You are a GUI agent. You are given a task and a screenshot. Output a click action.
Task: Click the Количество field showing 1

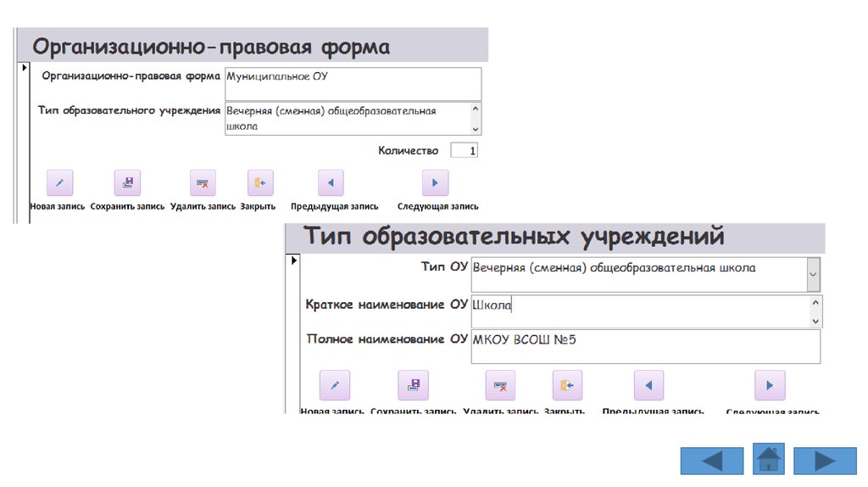pos(464,150)
